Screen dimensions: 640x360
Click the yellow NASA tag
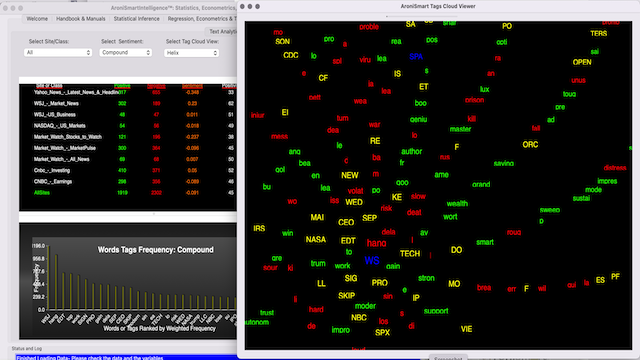(x=316, y=240)
